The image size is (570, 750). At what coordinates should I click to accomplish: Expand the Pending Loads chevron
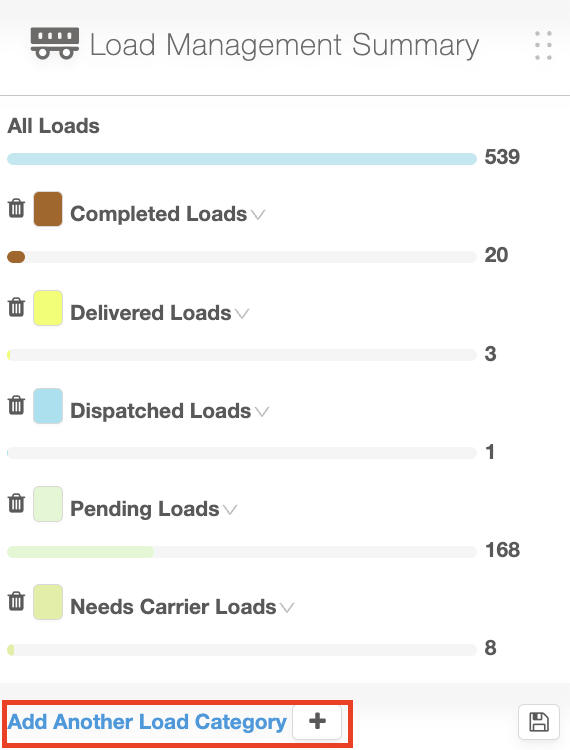coord(230,510)
